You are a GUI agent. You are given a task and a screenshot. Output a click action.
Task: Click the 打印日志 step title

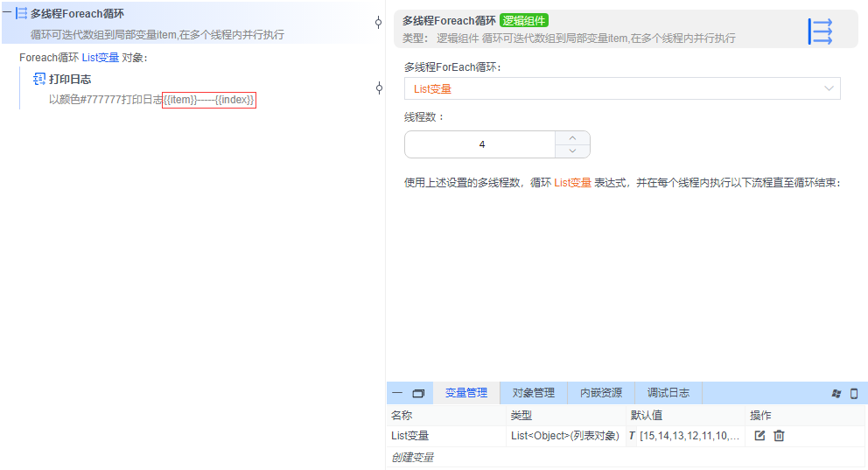pyautogui.click(x=70, y=79)
